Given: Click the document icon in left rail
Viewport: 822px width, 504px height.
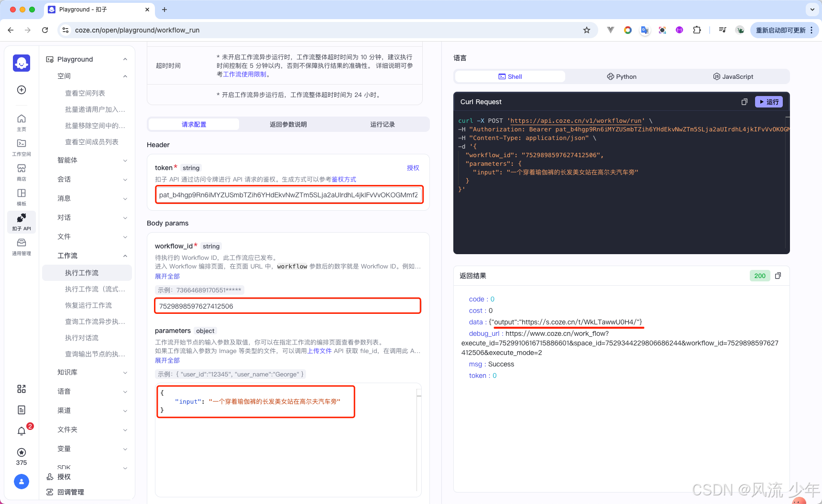Looking at the screenshot, I should (x=22, y=410).
